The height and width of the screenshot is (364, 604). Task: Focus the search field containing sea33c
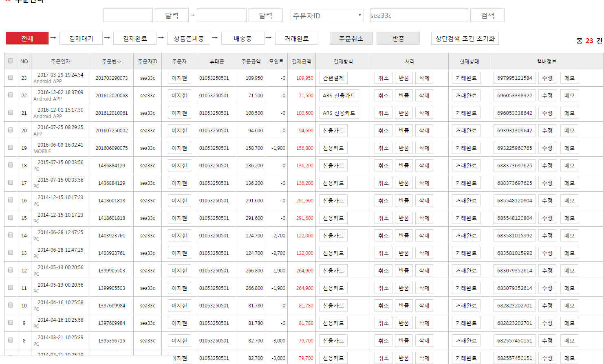tap(419, 15)
